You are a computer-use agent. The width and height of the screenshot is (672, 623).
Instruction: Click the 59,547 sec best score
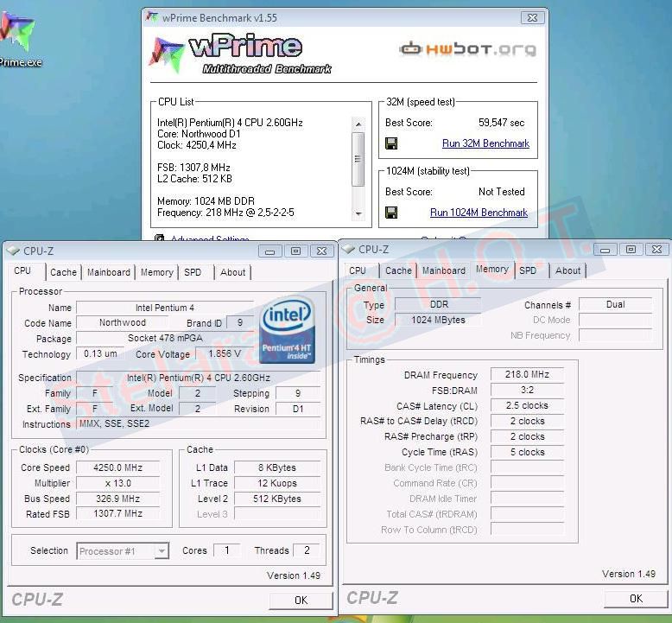coord(502,123)
